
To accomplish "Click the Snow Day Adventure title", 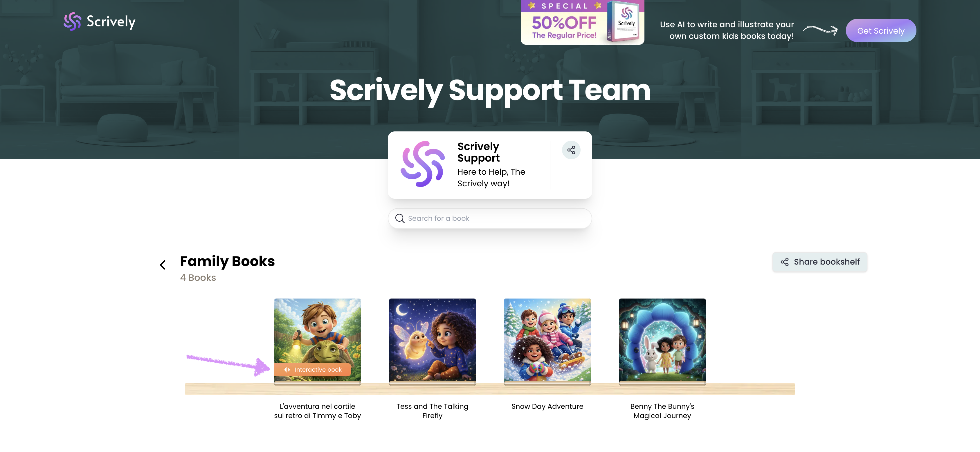I will tap(547, 406).
